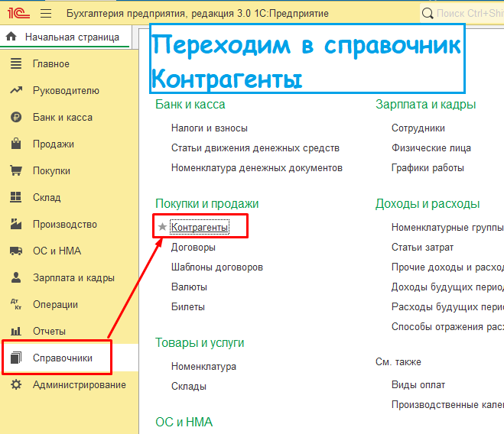Open Номенклатурные группы link
This screenshot has width=504, height=434.
(447, 228)
